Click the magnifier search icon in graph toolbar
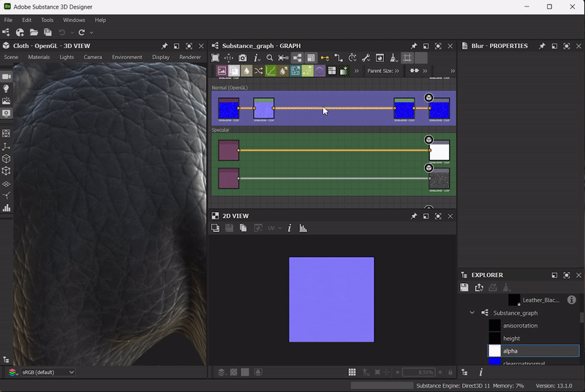Viewport: 585px width, 392px height. (270, 58)
